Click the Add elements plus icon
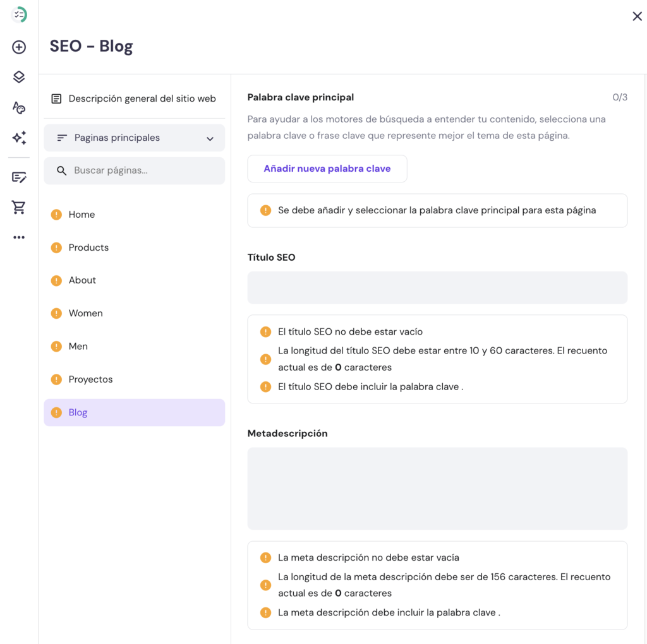 tap(19, 47)
